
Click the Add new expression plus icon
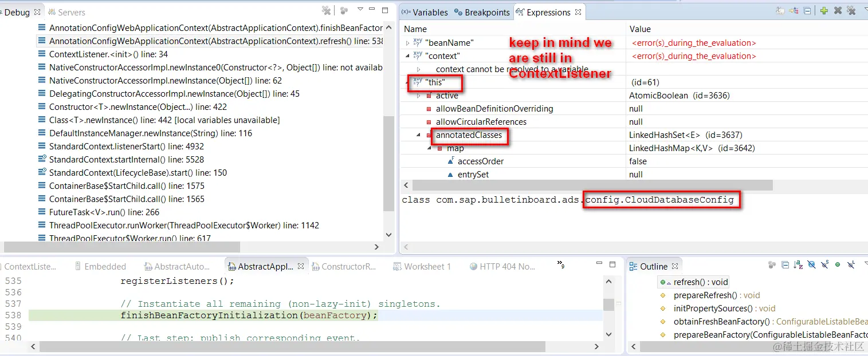pos(824,11)
